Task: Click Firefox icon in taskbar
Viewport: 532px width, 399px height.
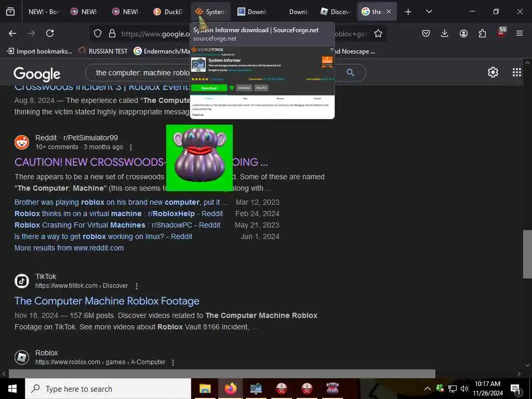Action: pyautogui.click(x=230, y=389)
